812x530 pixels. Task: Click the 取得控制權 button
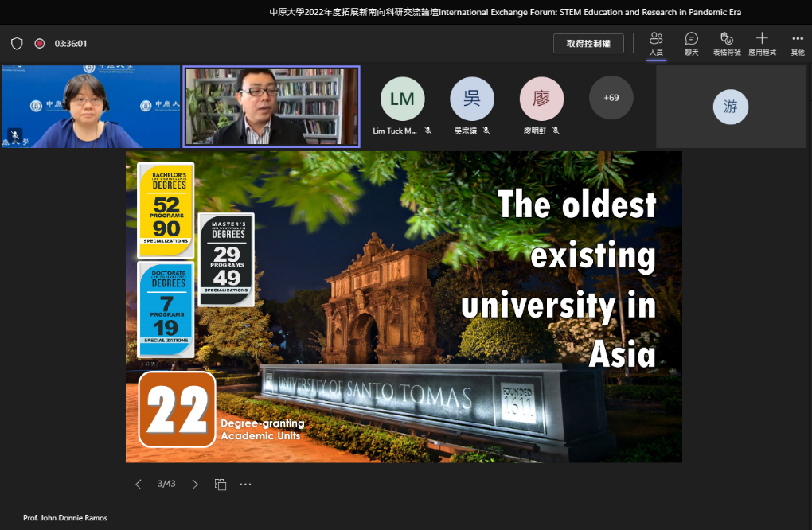click(x=588, y=44)
